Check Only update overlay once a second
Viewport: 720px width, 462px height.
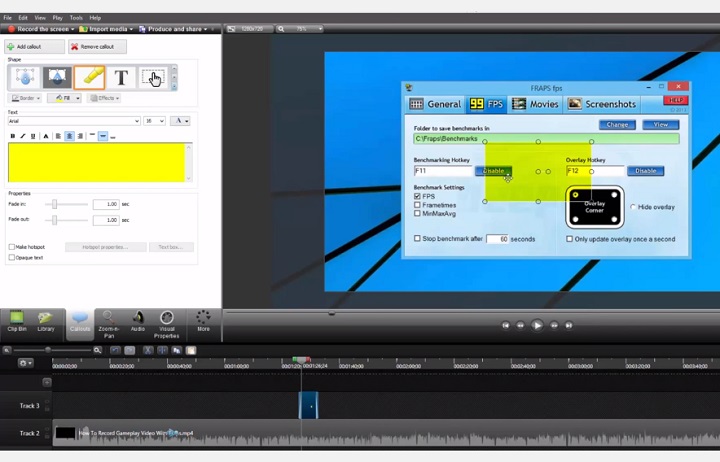pos(569,239)
